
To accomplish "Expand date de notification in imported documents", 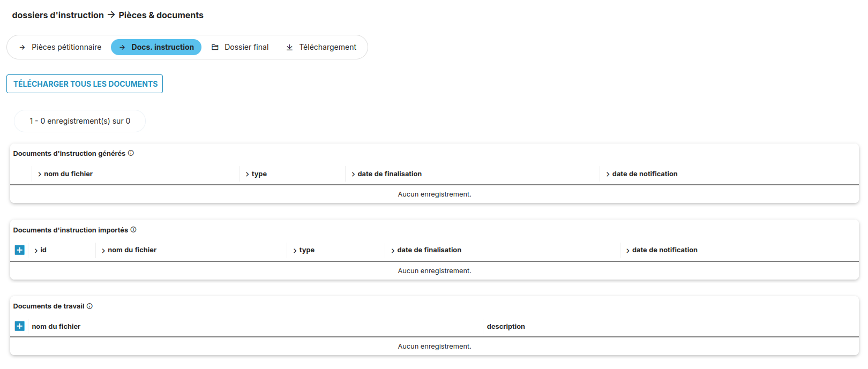I will (627, 250).
